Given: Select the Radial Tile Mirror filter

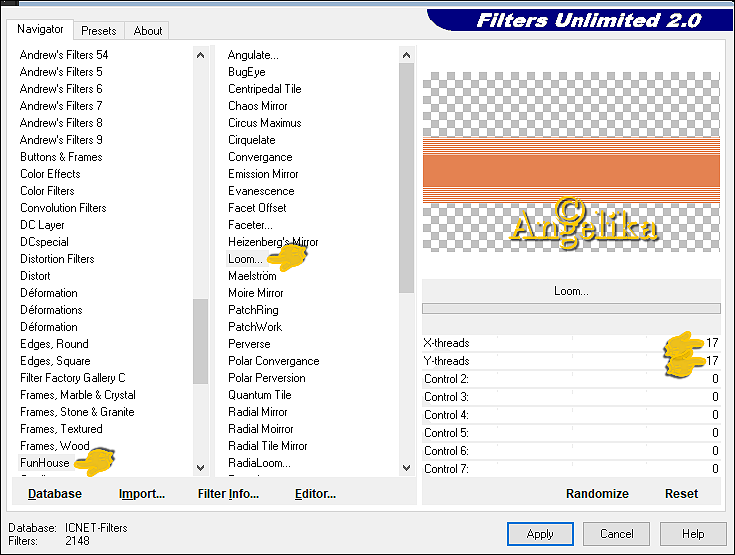Looking at the screenshot, I should click(x=268, y=446).
